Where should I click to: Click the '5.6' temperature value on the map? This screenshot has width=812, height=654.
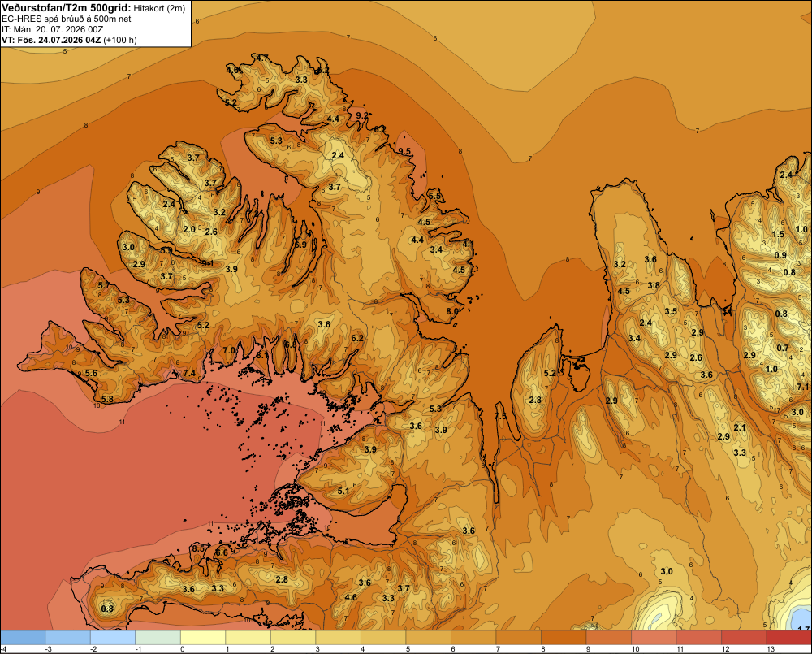pos(91,373)
